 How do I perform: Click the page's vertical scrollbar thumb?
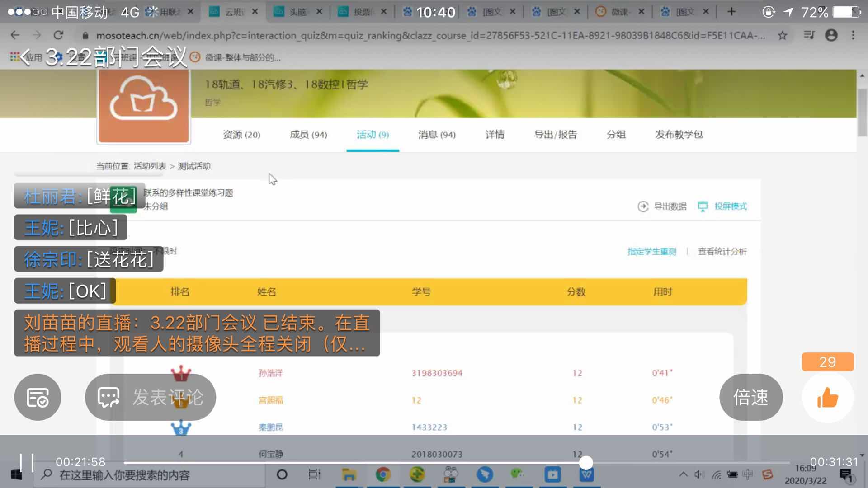coord(862,112)
